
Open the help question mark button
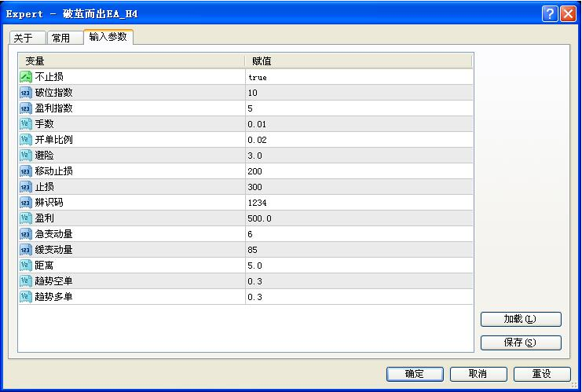(550, 14)
